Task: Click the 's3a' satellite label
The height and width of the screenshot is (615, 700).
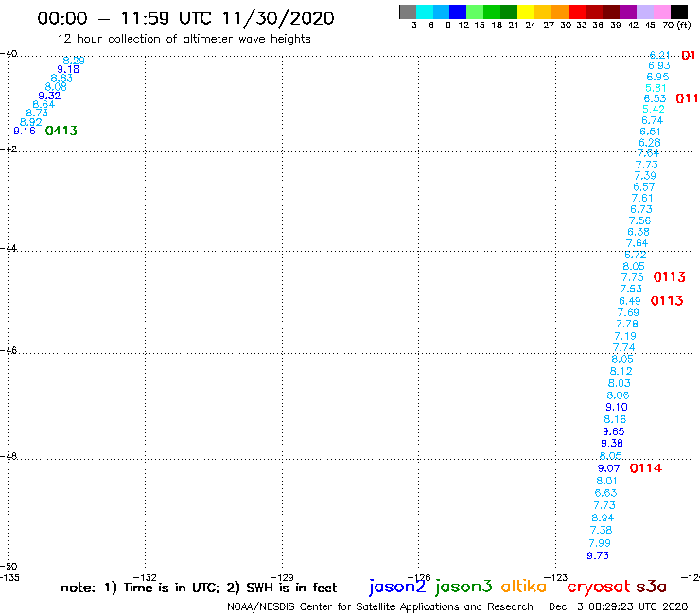Action: (651, 587)
